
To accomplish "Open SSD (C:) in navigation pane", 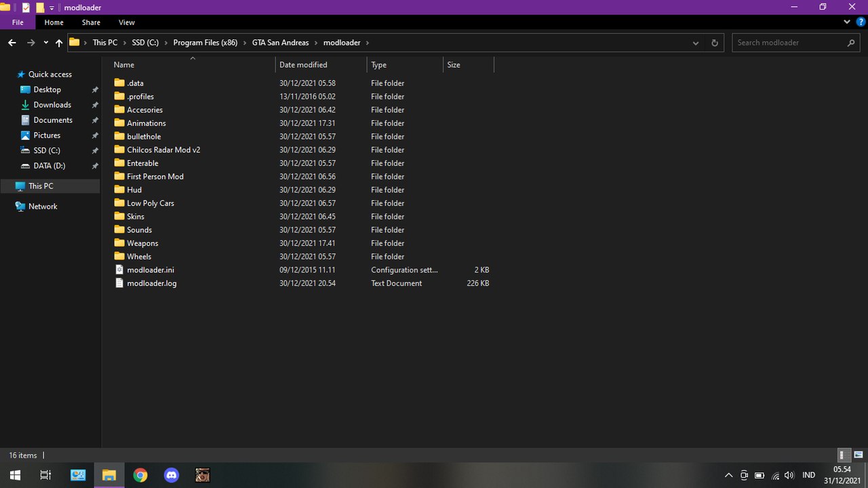I will click(x=47, y=150).
